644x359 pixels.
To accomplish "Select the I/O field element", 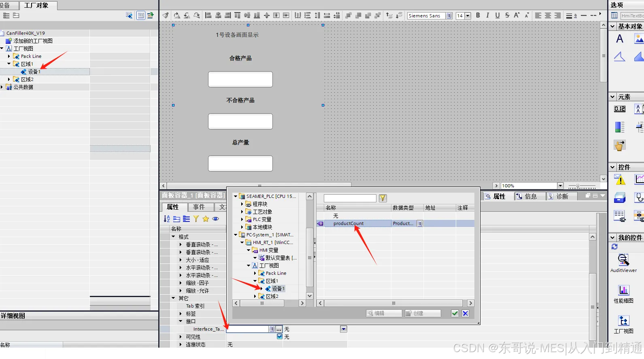I will click(620, 109).
